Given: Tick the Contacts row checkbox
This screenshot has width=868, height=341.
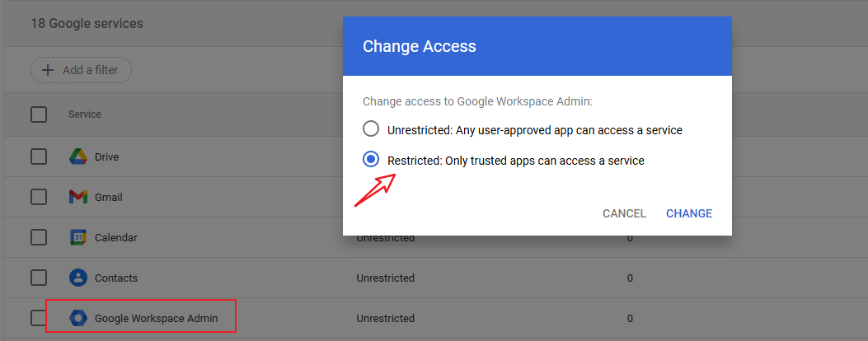Looking at the screenshot, I should pos(39,278).
